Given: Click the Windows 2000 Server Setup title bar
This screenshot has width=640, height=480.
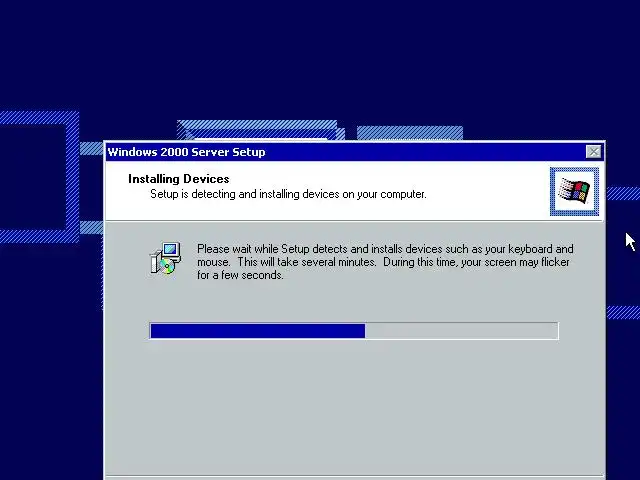Looking at the screenshot, I should (354, 152).
